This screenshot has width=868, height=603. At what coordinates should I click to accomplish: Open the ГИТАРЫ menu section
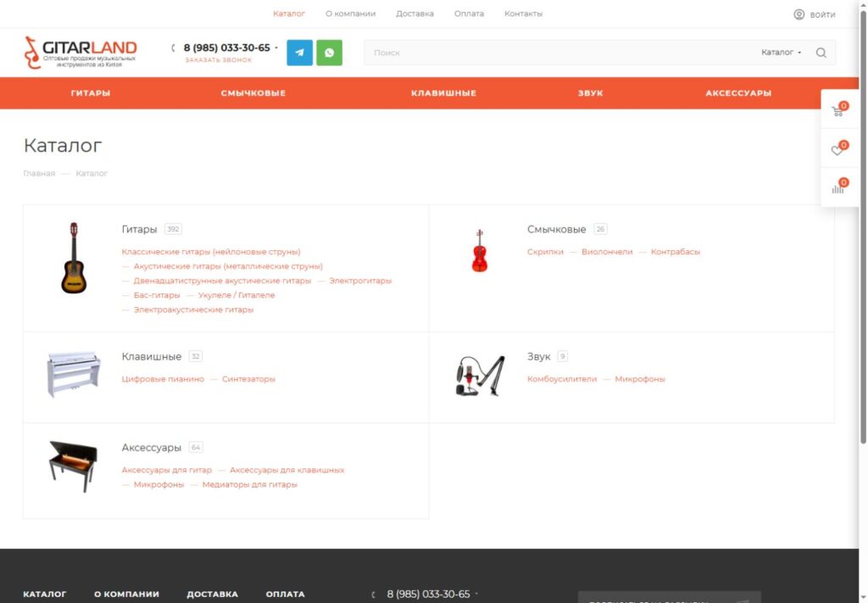click(x=91, y=93)
